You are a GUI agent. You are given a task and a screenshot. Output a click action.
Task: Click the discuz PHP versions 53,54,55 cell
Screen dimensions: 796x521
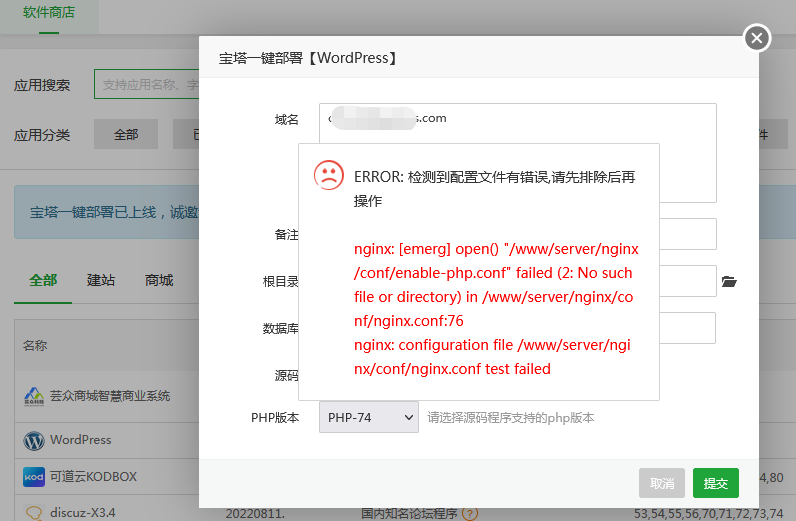click(709, 513)
